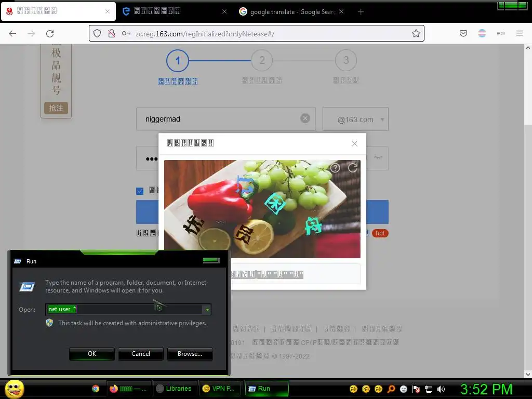
Task: Refresh the captcha image
Action: coord(353,168)
